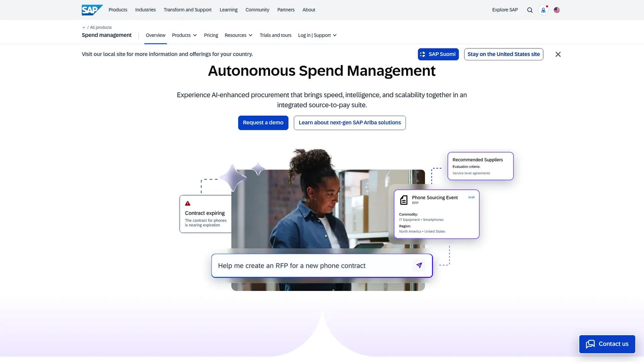Switch to SAP Suomi site
Image resolution: width=644 pixels, height=362 pixels.
click(x=438, y=54)
